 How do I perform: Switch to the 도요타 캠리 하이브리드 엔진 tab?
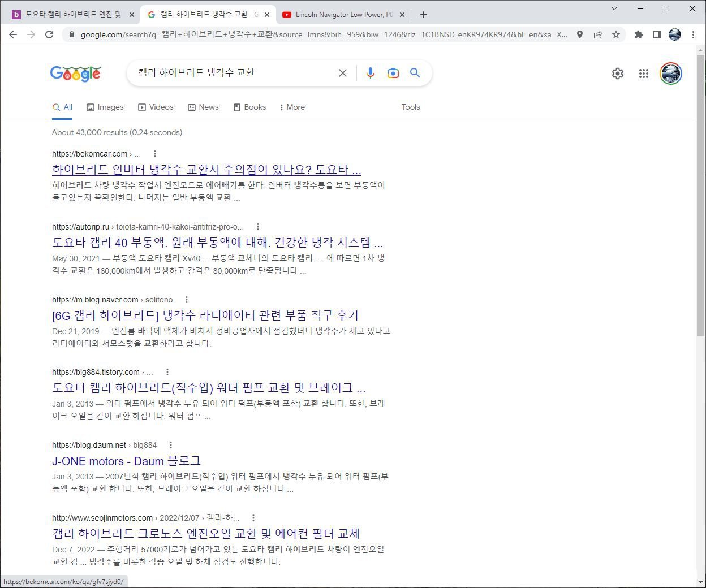pos(74,15)
